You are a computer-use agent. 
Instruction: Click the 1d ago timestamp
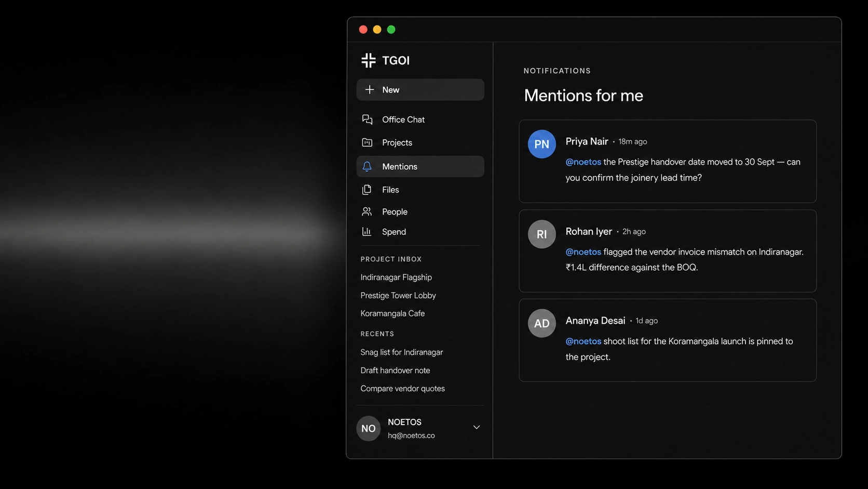pos(646,321)
